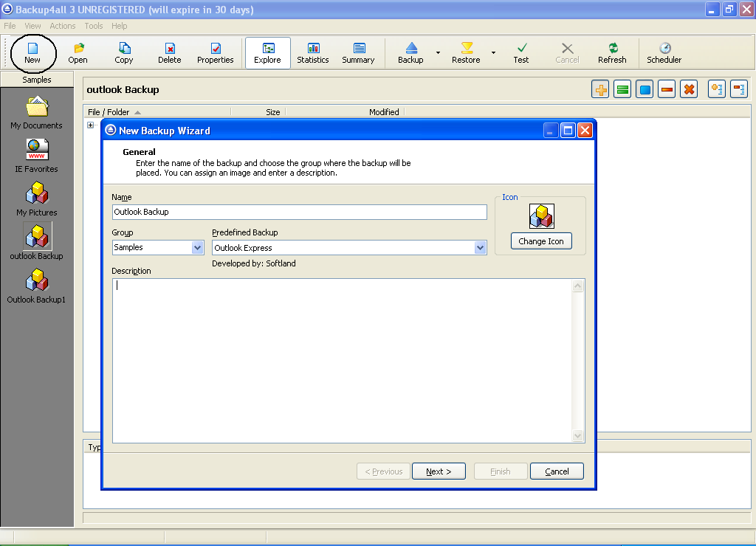Viewport: 756px width, 546px height.
Task: Click the Delete toolbar button
Action: click(x=170, y=53)
